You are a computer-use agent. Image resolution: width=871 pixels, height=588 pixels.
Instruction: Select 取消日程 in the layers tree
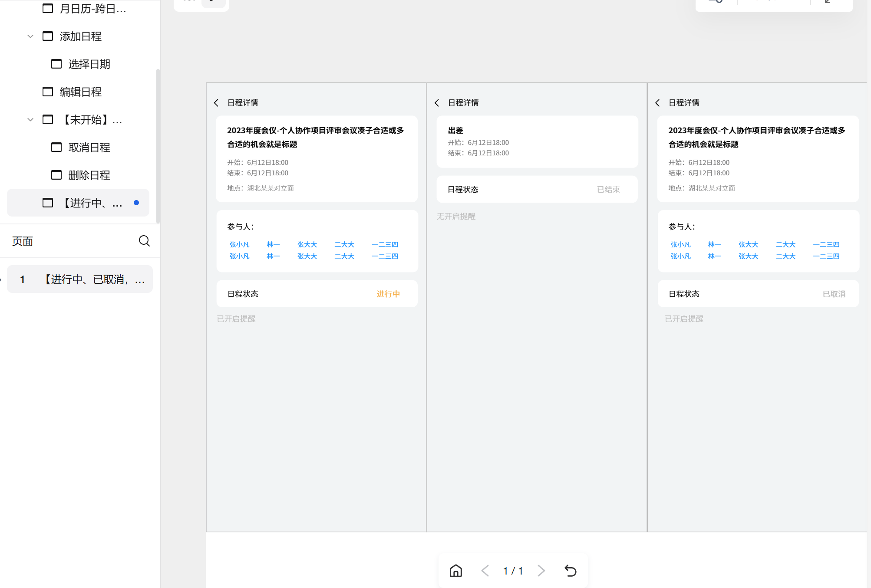89,148
